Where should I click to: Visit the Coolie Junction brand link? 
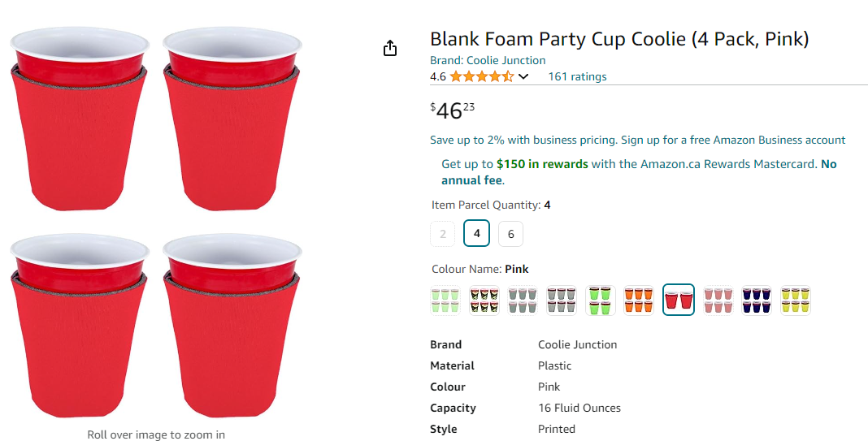click(506, 60)
